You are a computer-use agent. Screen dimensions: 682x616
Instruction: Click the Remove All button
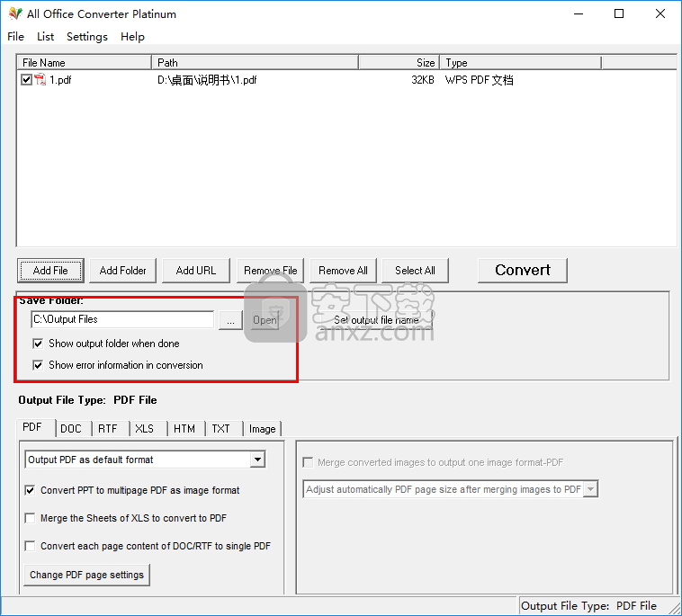tap(343, 271)
